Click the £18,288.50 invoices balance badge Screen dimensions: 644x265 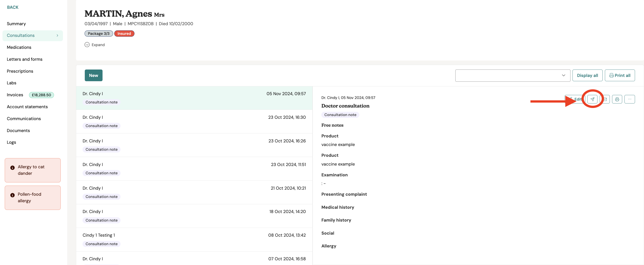point(41,95)
